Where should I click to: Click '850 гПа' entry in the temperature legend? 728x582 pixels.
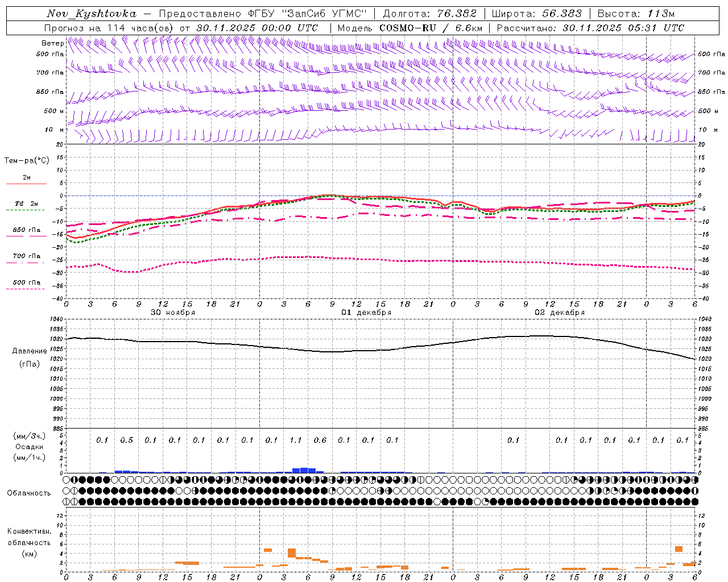click(x=27, y=230)
